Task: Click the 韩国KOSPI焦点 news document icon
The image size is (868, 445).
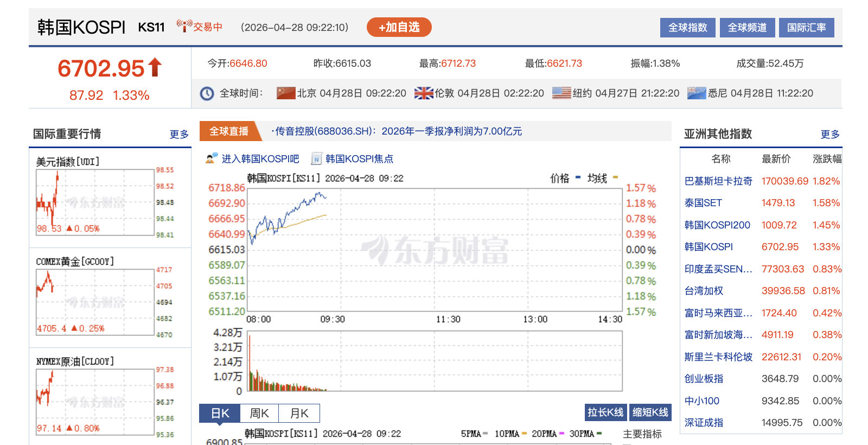Action: 316,159
